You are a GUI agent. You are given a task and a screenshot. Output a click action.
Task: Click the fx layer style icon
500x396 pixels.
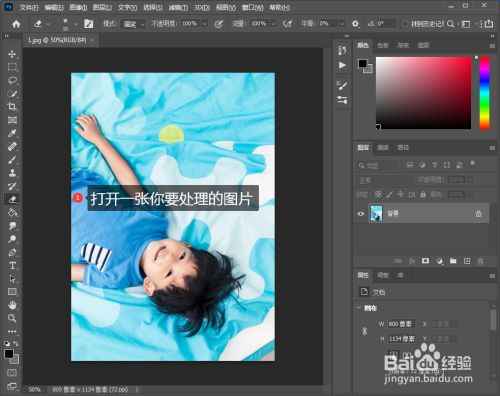point(412,261)
